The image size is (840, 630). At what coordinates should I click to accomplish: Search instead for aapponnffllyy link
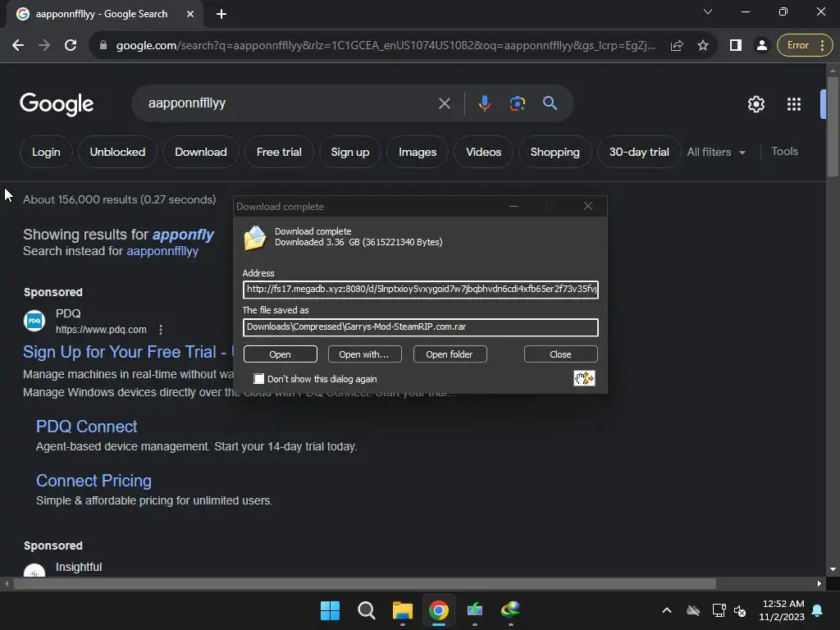162,251
